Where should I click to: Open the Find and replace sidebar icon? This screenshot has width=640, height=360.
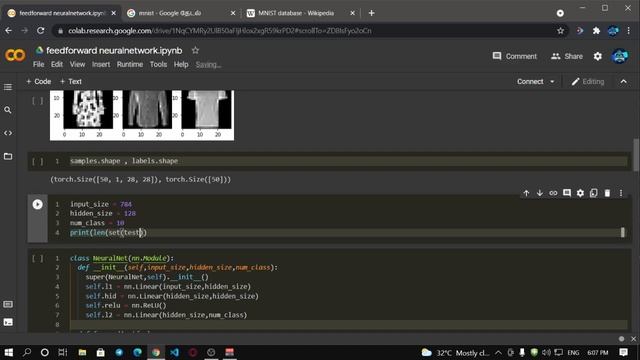coord(8,110)
